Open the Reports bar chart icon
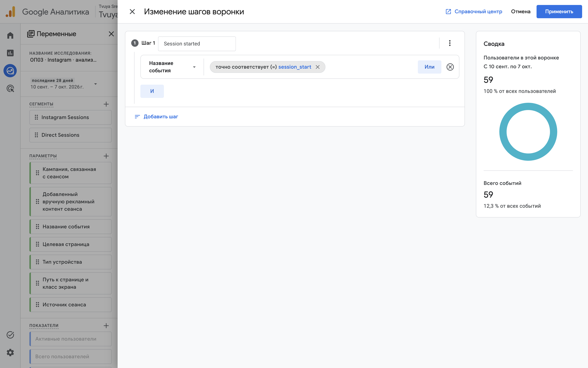 pyautogui.click(x=10, y=53)
